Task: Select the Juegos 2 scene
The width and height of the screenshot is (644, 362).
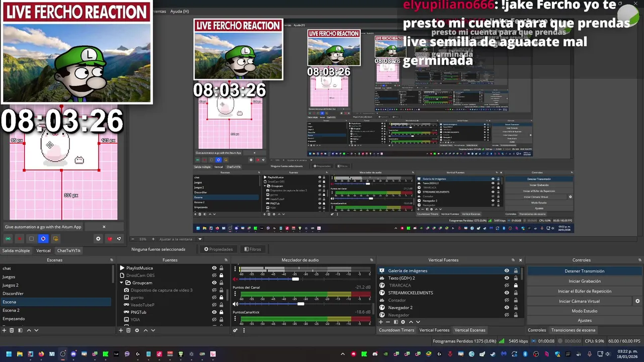Action: point(55,285)
